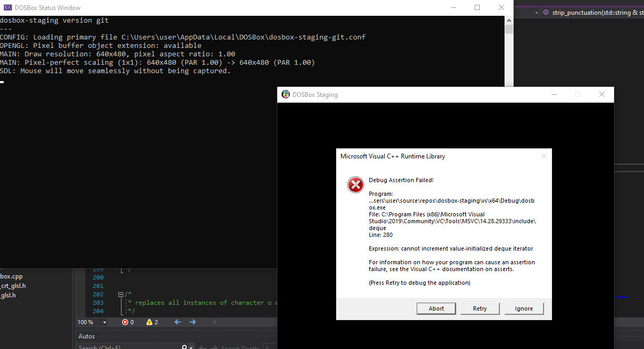Click the Autos search input field
The image size is (644, 349).
pyautogui.click(x=128, y=347)
